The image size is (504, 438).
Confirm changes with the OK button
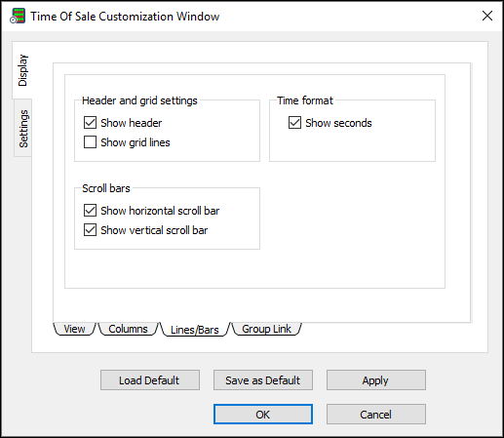pos(263,415)
